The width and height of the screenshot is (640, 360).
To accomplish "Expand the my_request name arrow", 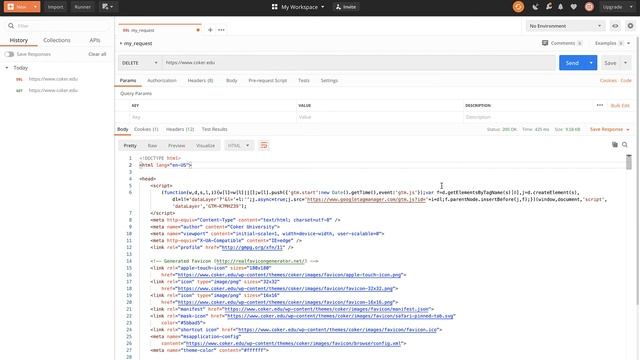I will 121,43.
